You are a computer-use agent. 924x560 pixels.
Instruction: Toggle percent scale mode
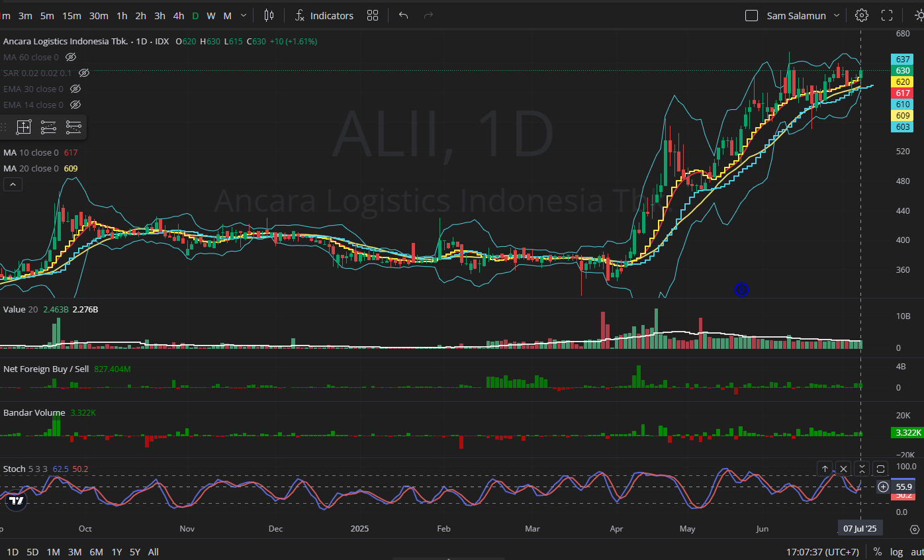tap(878, 551)
